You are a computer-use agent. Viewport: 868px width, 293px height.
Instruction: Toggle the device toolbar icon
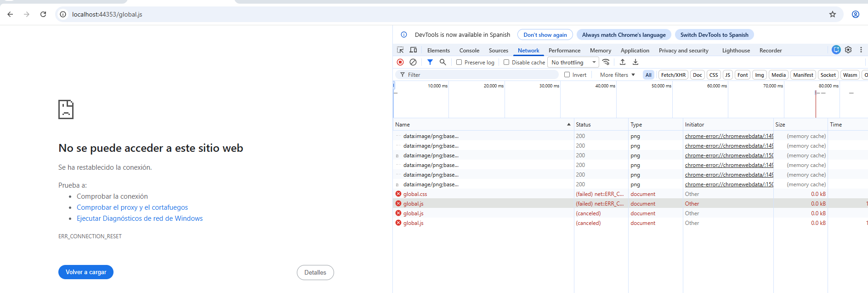[414, 50]
